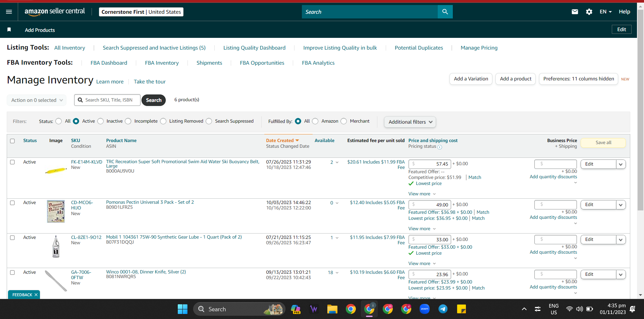This screenshot has width=644, height=319.
Task: Open Sticky Notes from taskbar
Action: [462, 309]
